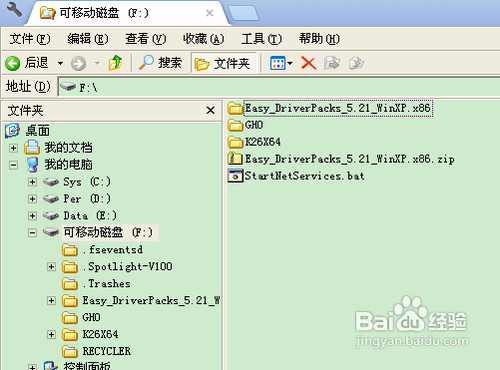Open the view mode dropdown arrow
Viewport: 500px width, 370px height.
[x=290, y=63]
